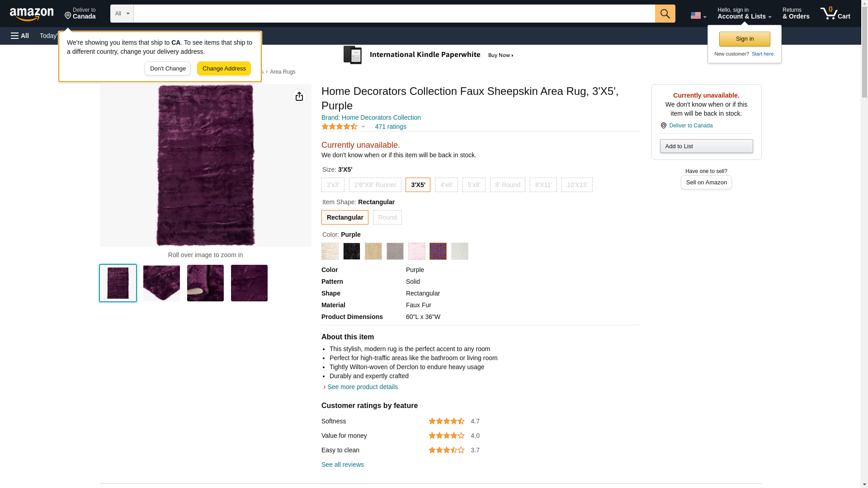Open the search category All dropdown
The image size is (868, 488).
click(122, 14)
